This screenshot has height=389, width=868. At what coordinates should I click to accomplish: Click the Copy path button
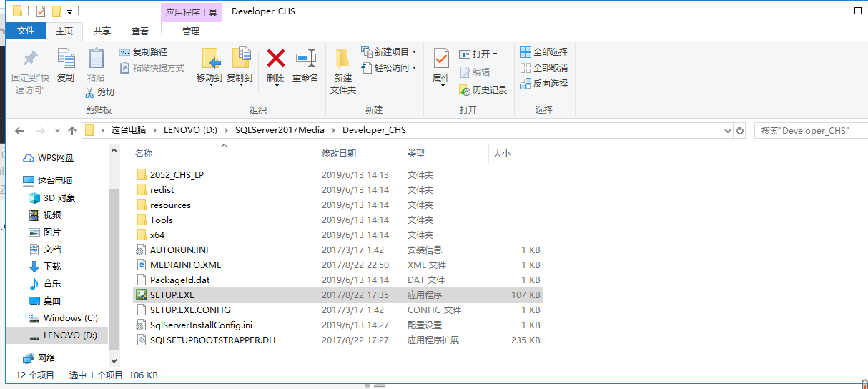pos(143,52)
